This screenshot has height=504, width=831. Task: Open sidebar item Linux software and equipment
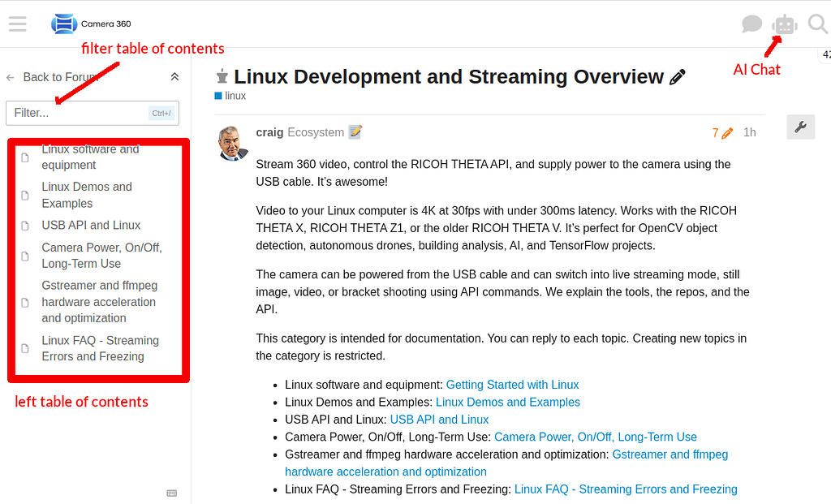coord(91,157)
